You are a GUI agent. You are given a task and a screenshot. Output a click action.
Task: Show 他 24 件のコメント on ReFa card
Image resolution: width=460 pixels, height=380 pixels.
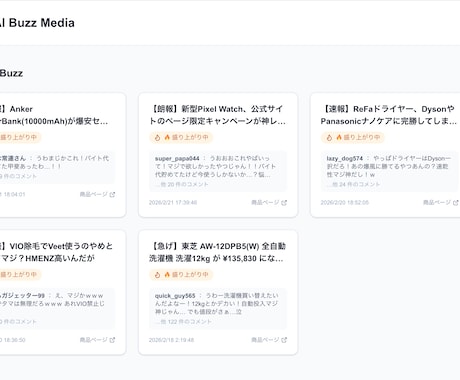coord(353,184)
